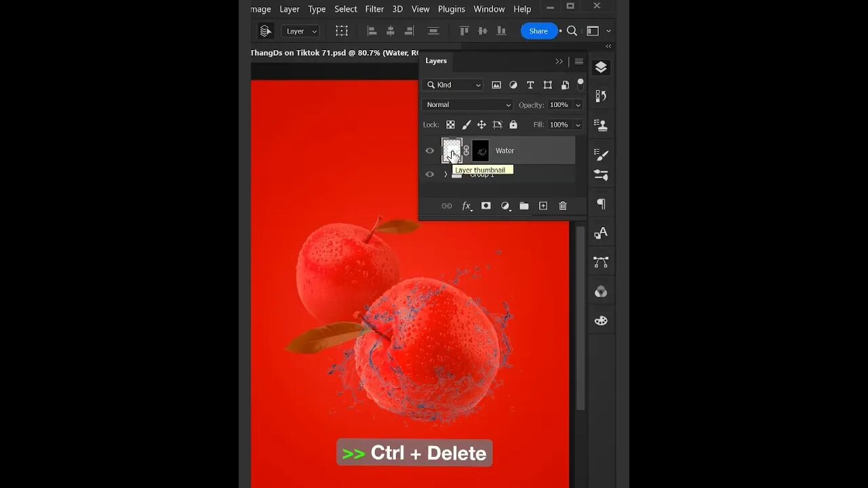Filter layers by smart objects icon
The image size is (868, 488).
pyautogui.click(x=565, y=85)
